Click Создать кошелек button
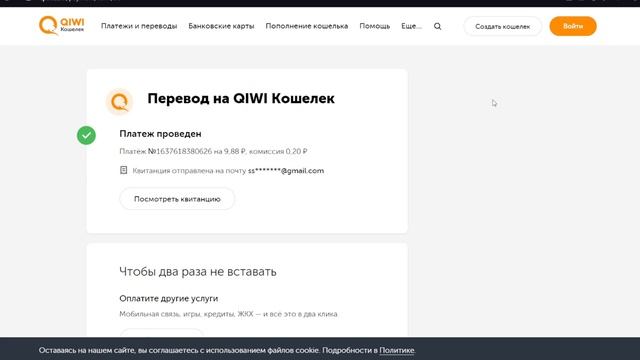 502,27
